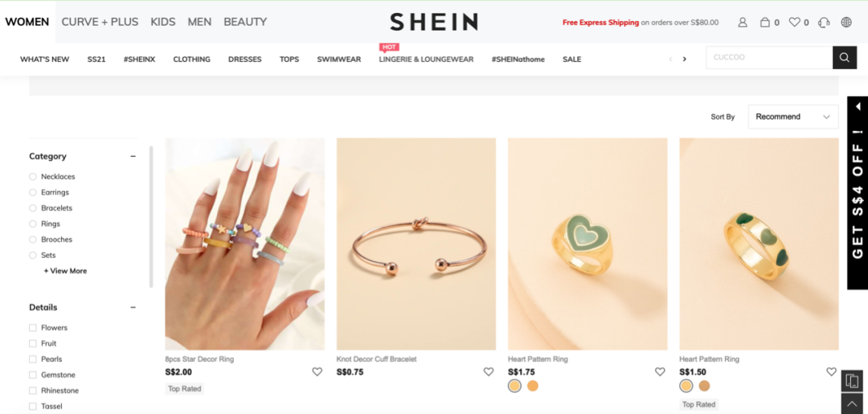Screen dimensions: 868x414
Task: Click the CUCCOO search input field
Action: tap(769, 58)
